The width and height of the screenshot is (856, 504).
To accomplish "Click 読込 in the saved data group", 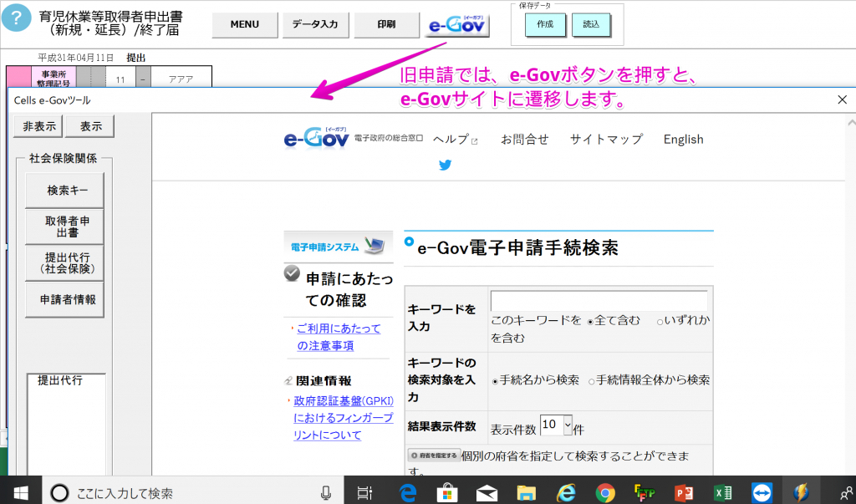I will coord(591,24).
